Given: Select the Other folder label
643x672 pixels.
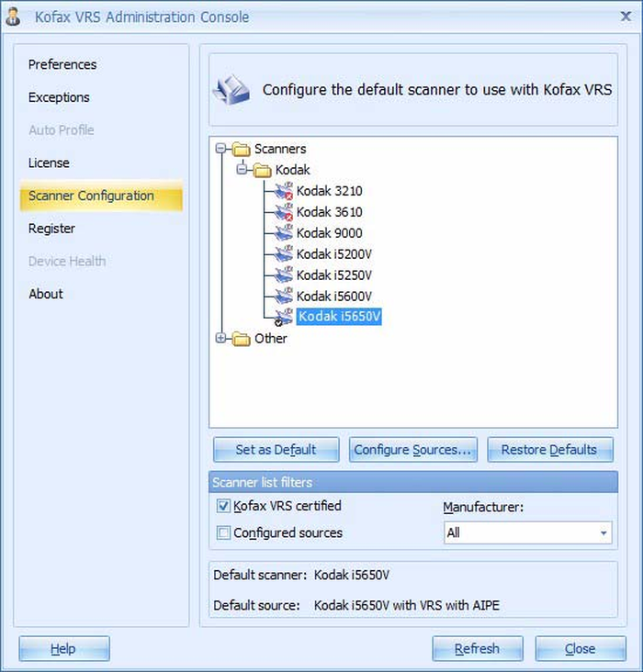Looking at the screenshot, I should coord(271,338).
